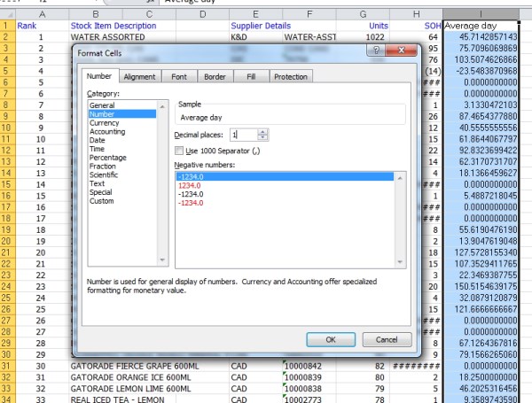This screenshot has width=532, height=403.
Task: Select row 1 header
Action: point(7,26)
